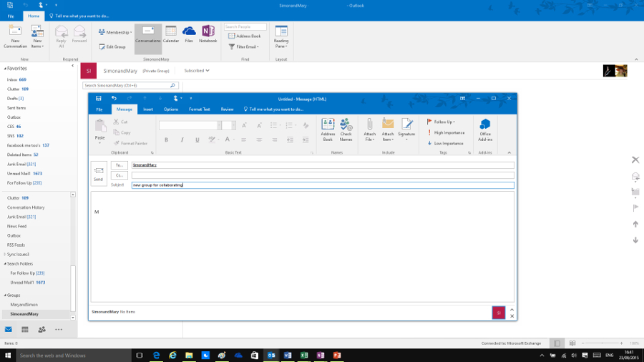Collapse the Search Folders tree node
Viewport: 644px width, 362px height.
(5, 264)
